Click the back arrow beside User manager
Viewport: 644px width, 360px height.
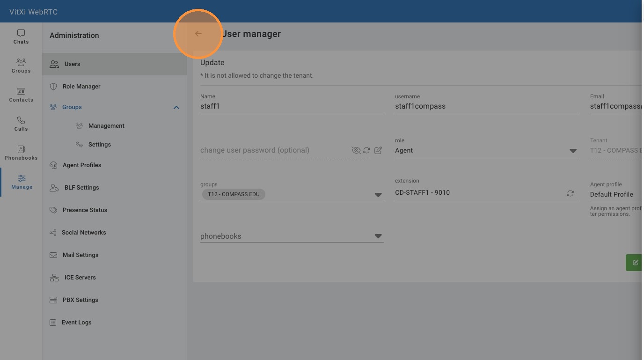tap(198, 34)
